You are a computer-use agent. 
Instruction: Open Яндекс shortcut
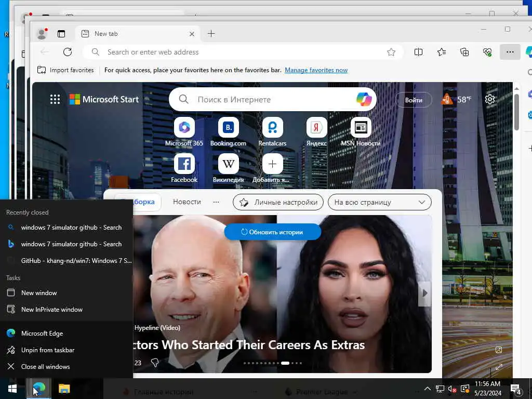coord(316,132)
